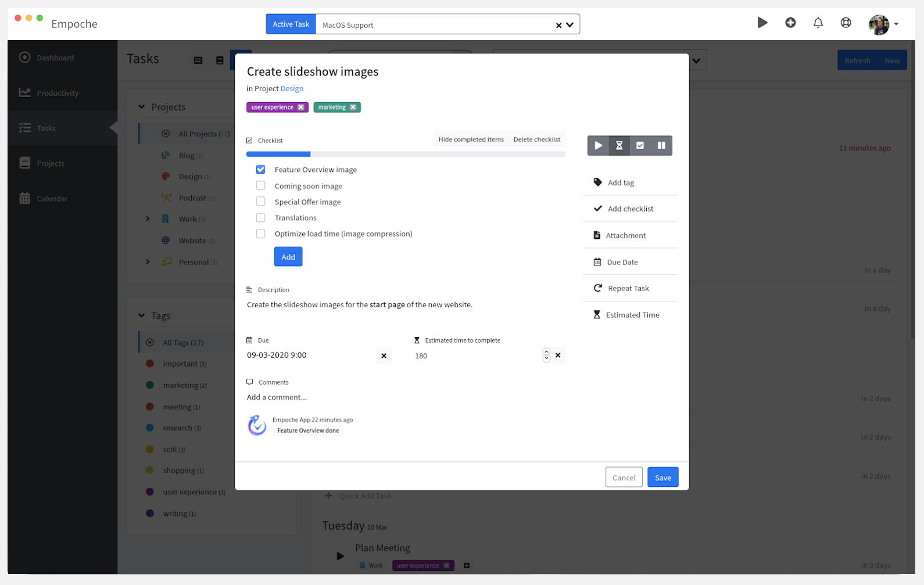
Task: Clear the due date with X icon
Action: pyautogui.click(x=384, y=356)
